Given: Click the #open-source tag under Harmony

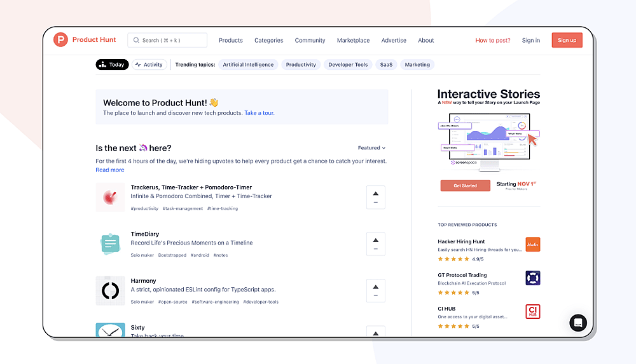Looking at the screenshot, I should [173, 302].
